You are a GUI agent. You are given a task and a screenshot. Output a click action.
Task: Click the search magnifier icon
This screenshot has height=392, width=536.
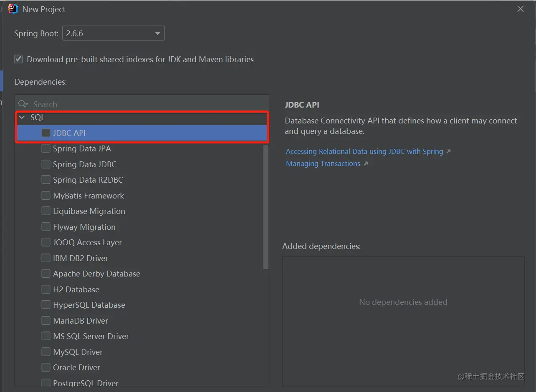click(23, 104)
